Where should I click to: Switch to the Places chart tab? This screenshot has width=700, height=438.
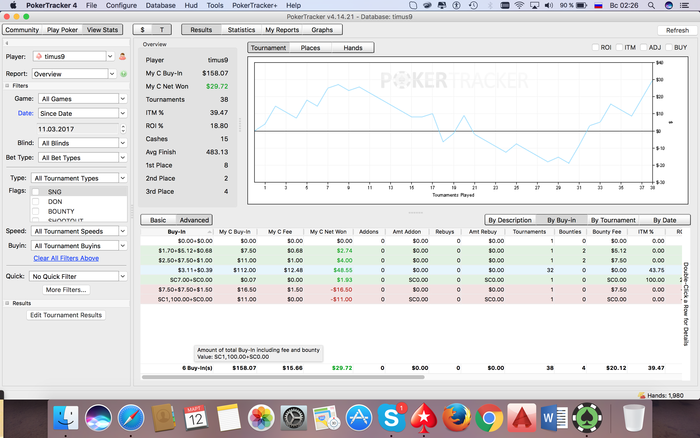pyautogui.click(x=310, y=48)
